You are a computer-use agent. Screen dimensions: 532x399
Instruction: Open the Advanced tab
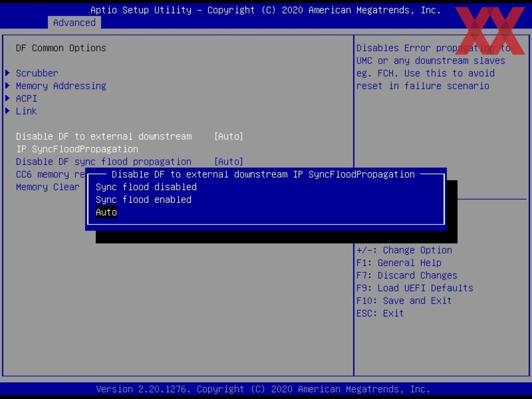(74, 23)
